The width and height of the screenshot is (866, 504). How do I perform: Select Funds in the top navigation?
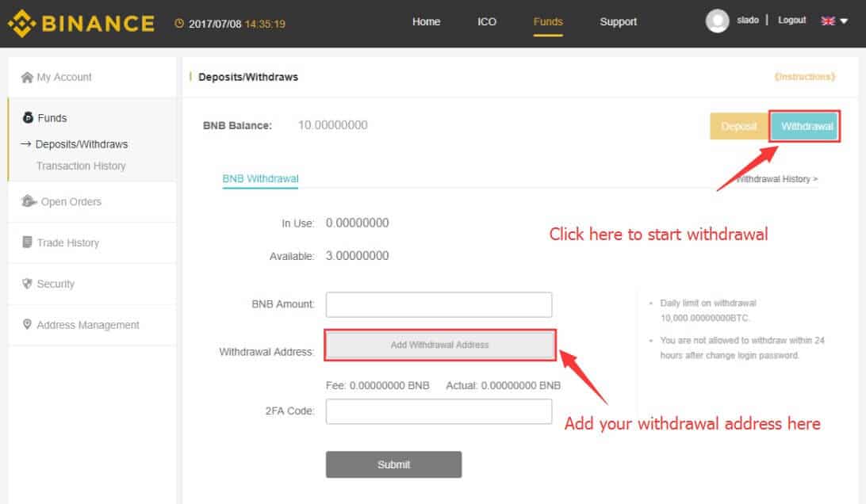[x=548, y=21]
